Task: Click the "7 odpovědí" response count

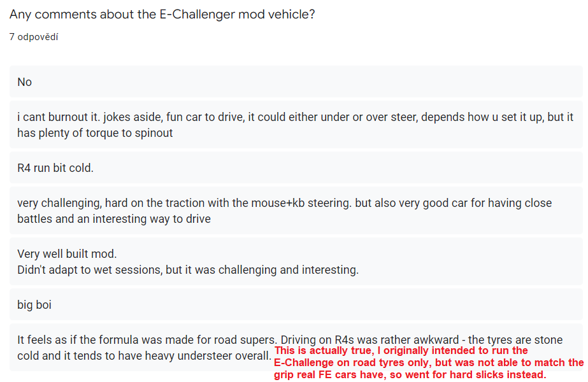Action: click(x=33, y=37)
